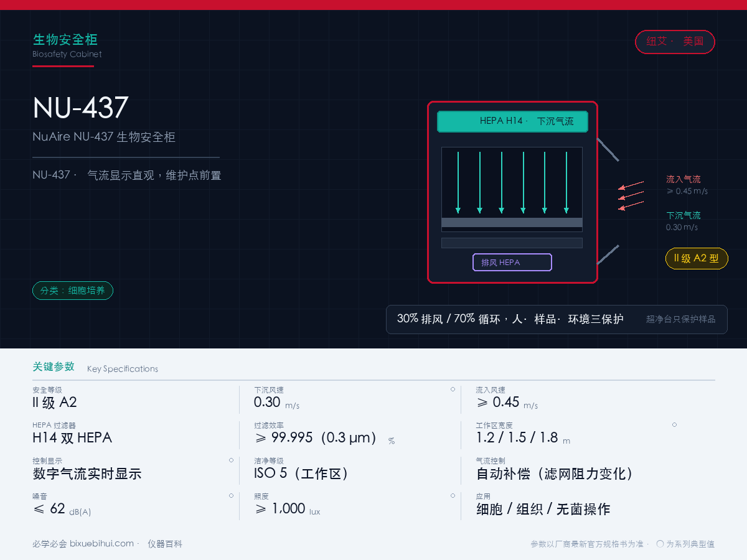Click 0.30 m/s under the 下沉气流 legend
747x560 pixels.
click(682, 227)
